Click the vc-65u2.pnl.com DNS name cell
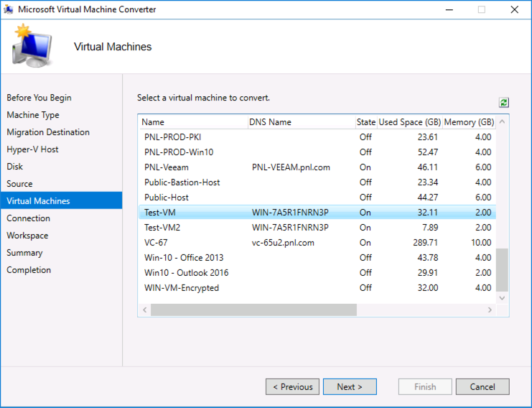Viewport: 532px width, 408px height. pyautogui.click(x=283, y=243)
